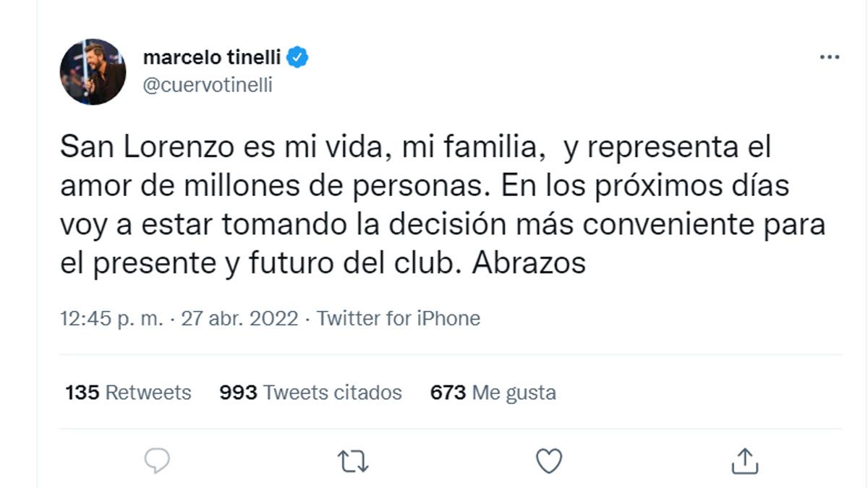Screen dimensions: 868x488
Task: Click the 12:45 p. m. time label
Action: tap(111, 317)
